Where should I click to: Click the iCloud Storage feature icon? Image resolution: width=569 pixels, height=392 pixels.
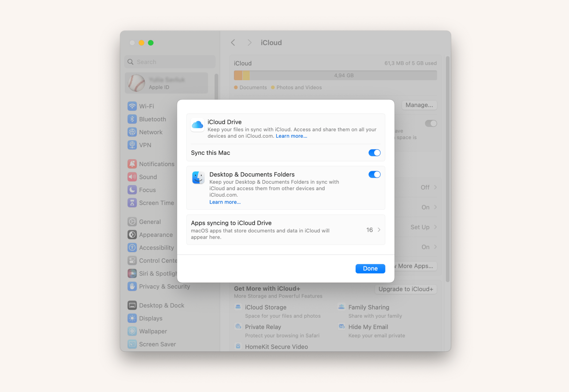[x=238, y=307]
